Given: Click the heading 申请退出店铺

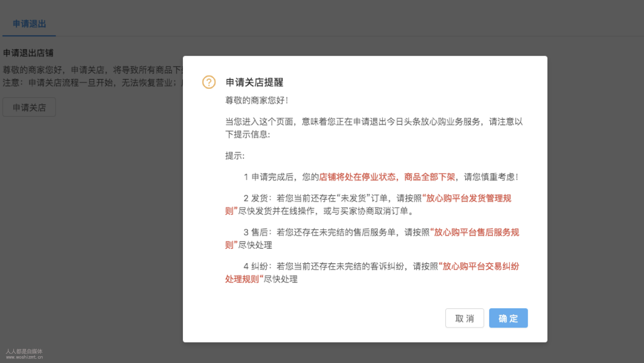Looking at the screenshot, I should (x=28, y=53).
